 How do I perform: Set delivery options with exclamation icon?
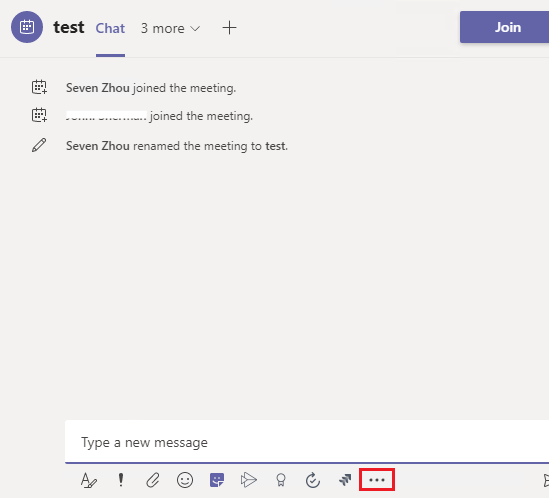pos(121,480)
